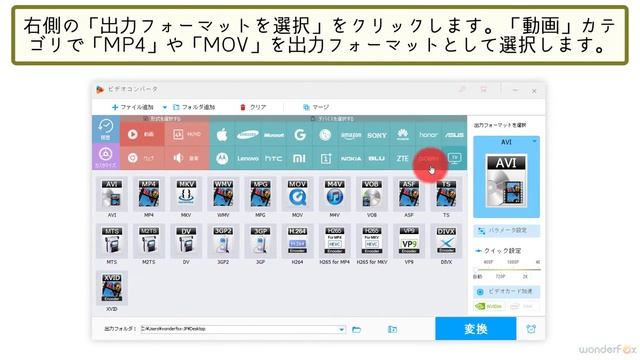
Task: Expand the AVI output format dropdown arrow
Action: [534, 141]
